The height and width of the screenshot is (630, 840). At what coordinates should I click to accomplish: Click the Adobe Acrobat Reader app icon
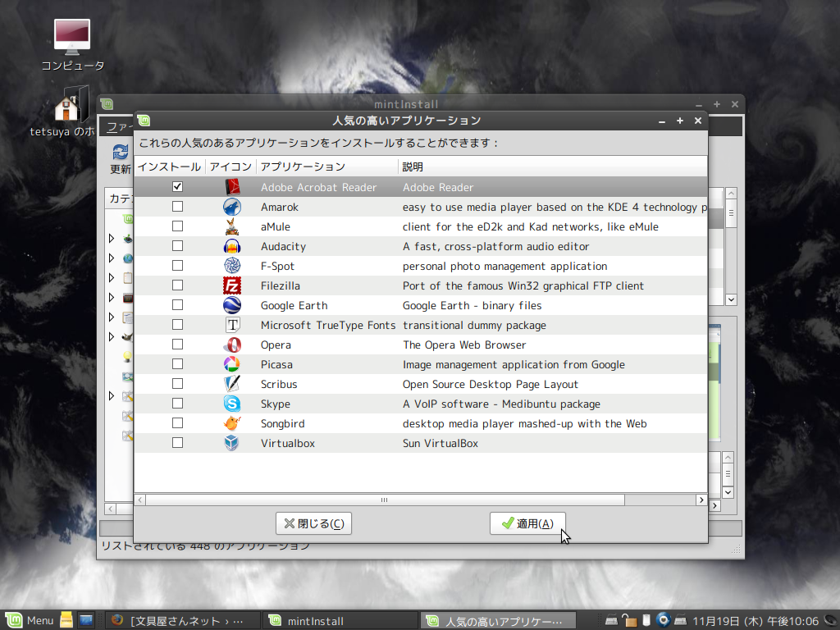tap(232, 187)
